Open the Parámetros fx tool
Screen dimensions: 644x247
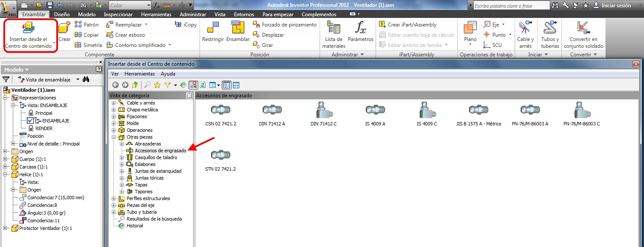click(361, 32)
